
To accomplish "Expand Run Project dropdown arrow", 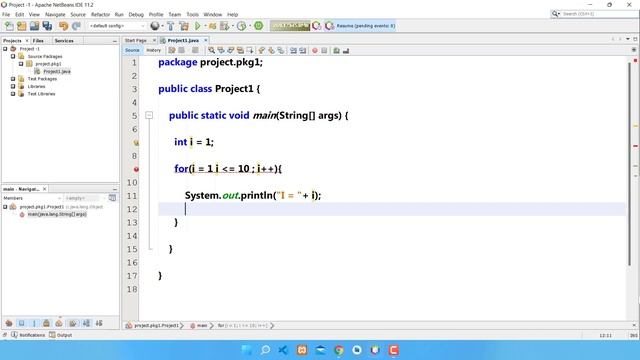I will pyautogui.click(x=205, y=26).
